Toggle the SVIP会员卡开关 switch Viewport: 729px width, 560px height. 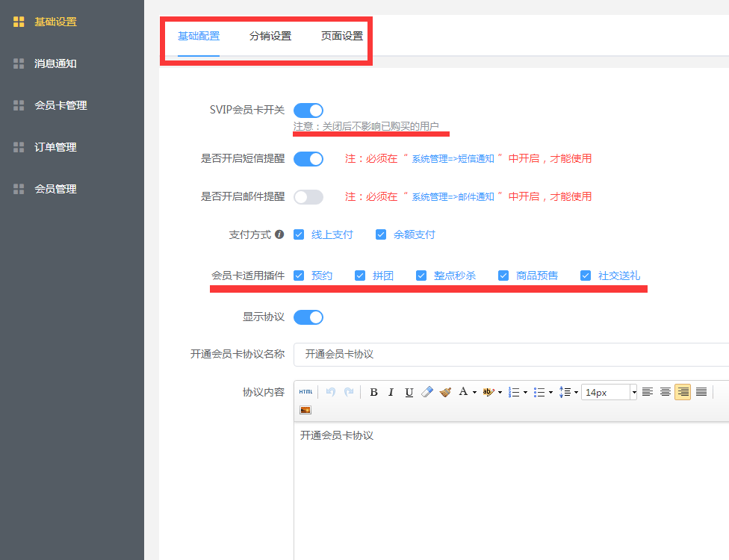coord(308,111)
